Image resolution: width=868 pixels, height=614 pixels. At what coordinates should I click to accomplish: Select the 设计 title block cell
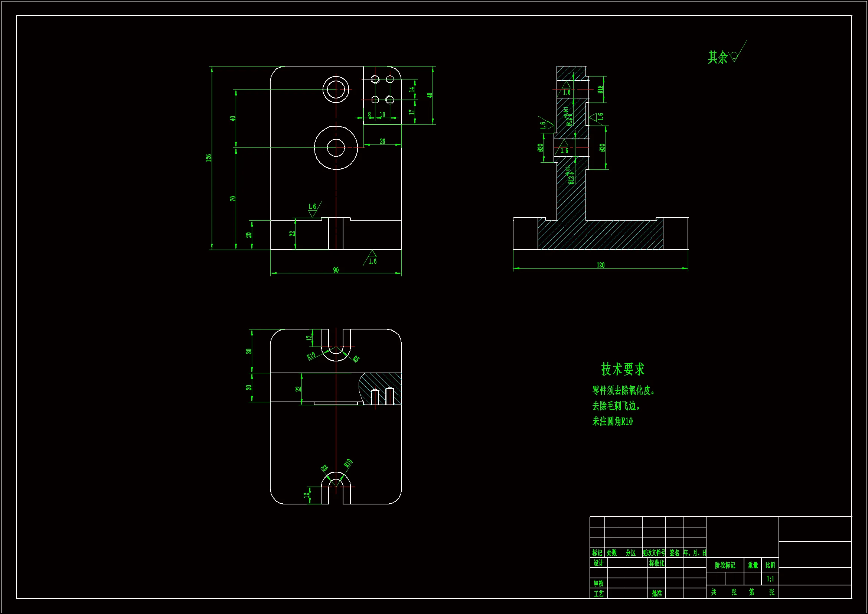coord(598,563)
